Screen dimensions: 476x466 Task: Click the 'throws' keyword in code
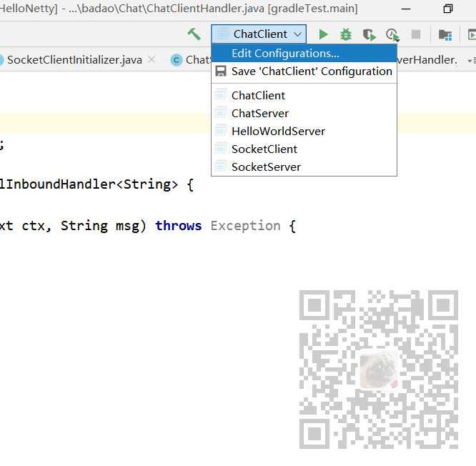[178, 226]
